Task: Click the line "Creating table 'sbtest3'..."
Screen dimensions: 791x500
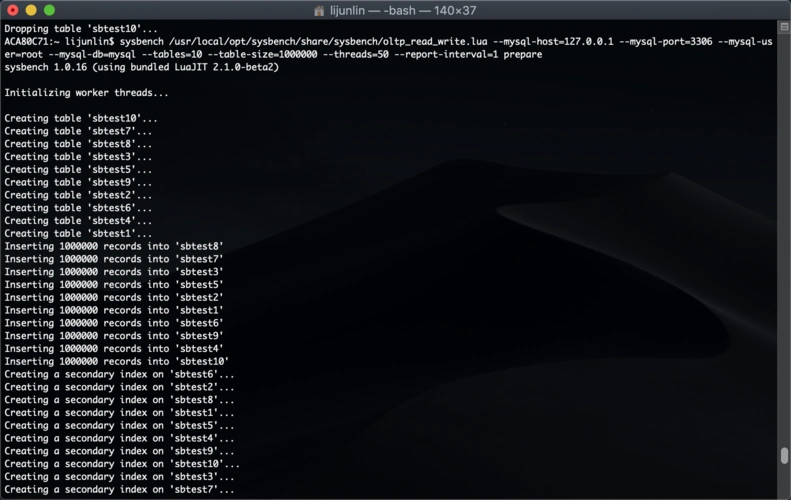Action: click(78, 157)
